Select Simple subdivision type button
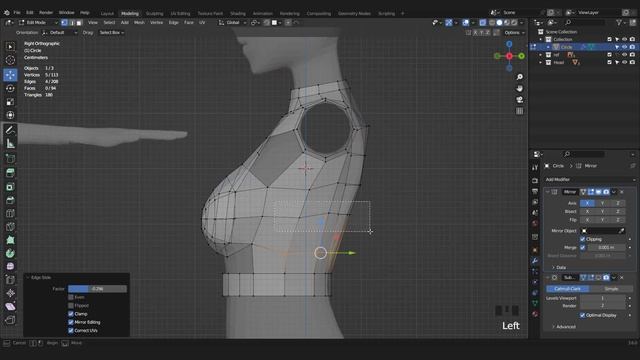The height and width of the screenshot is (360, 640). tap(611, 289)
